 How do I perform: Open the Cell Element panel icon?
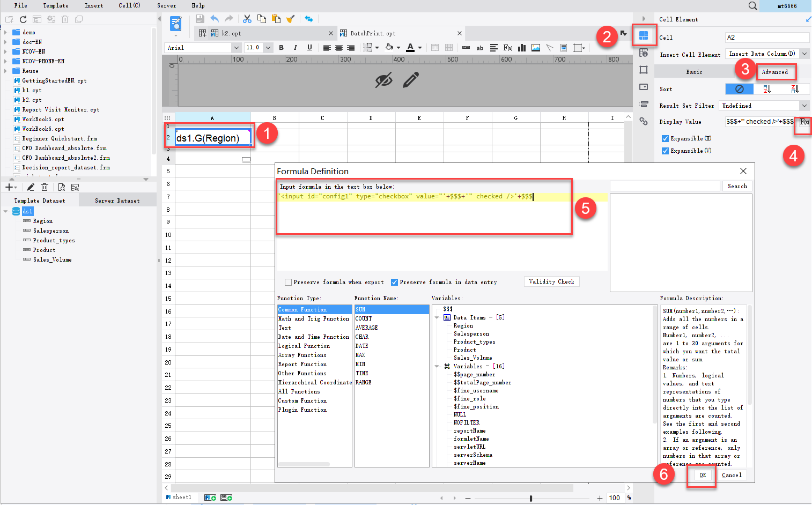pyautogui.click(x=644, y=35)
